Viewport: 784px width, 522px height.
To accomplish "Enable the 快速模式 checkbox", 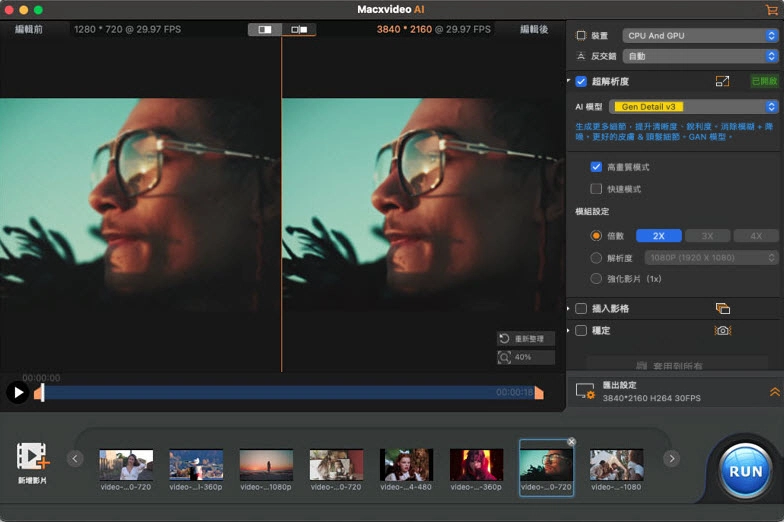I will click(x=596, y=189).
